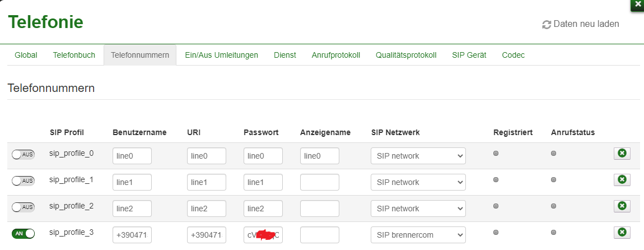Click delete icon for sip_profile_0

(x=622, y=153)
